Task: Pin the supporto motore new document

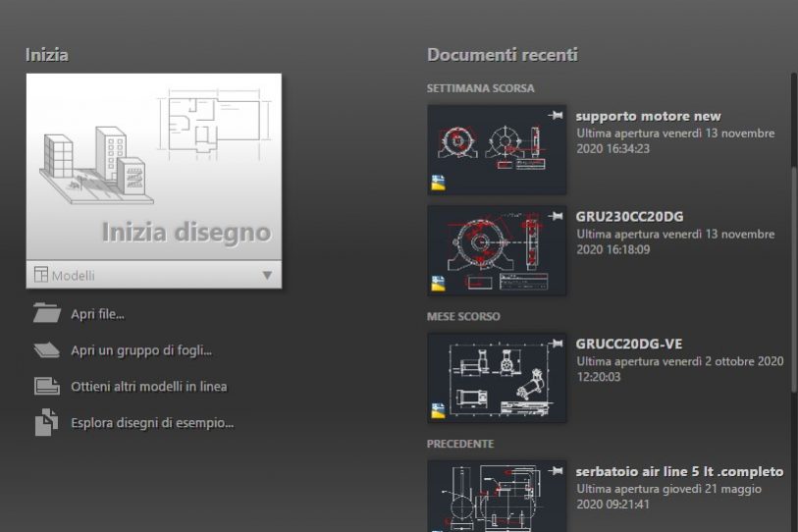Action: pyautogui.click(x=557, y=116)
